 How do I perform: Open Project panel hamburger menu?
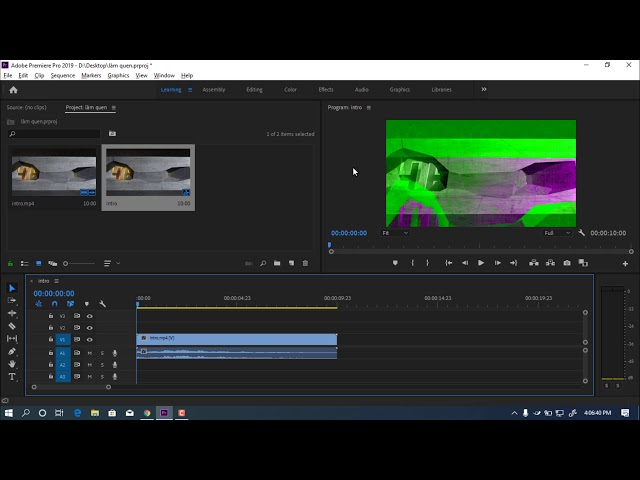coord(114,108)
